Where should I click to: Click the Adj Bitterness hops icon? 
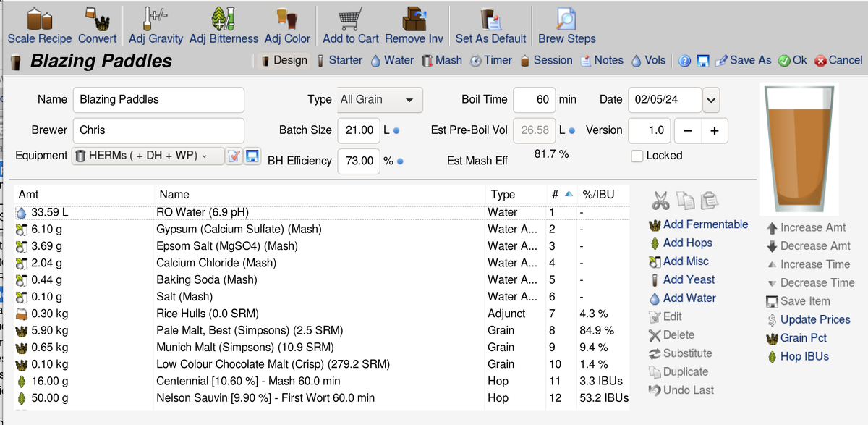point(224,19)
